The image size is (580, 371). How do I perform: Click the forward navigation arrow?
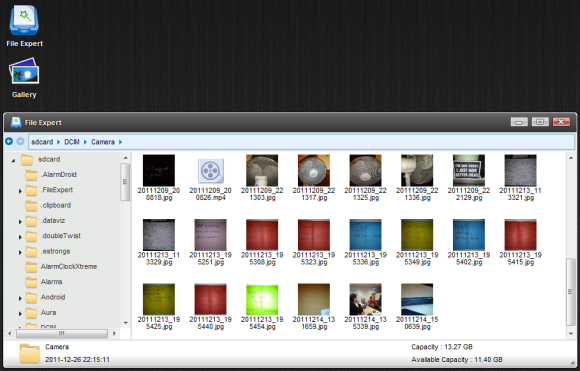coord(20,141)
